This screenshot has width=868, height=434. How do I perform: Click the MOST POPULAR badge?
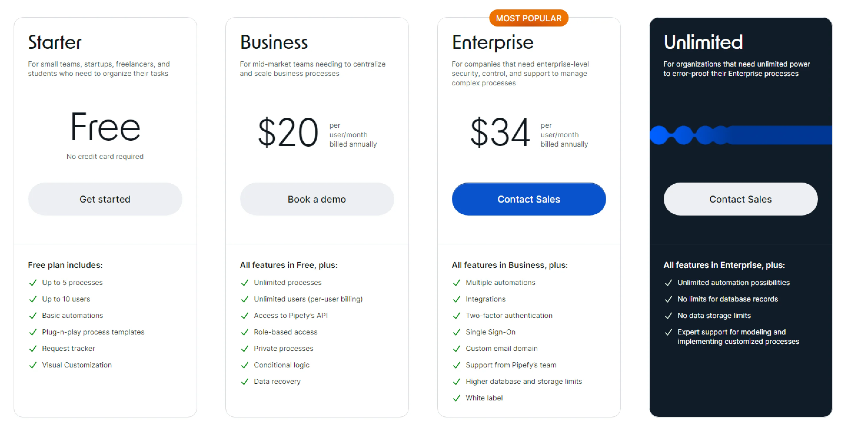tap(528, 18)
